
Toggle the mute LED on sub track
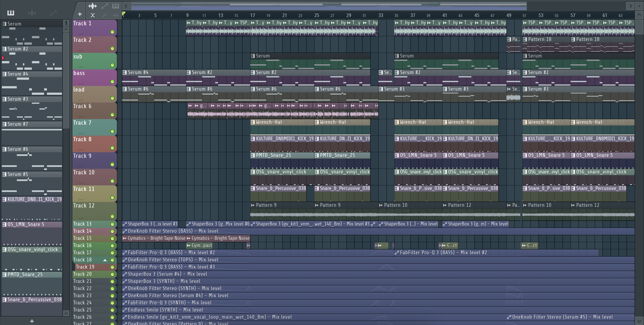pyautogui.click(x=112, y=65)
